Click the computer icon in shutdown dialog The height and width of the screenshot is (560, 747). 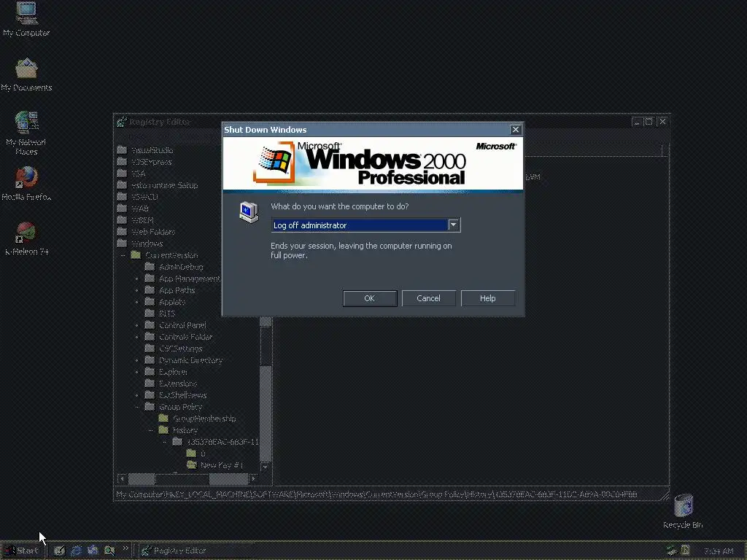tap(249, 212)
